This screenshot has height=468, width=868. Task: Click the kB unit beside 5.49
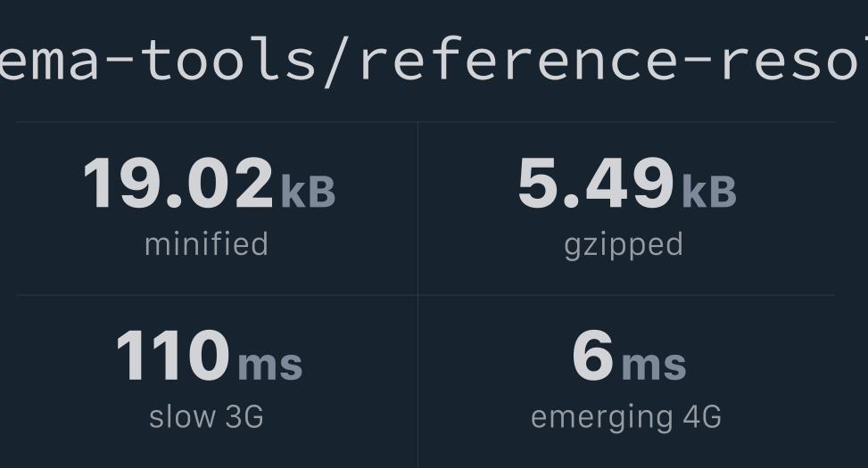point(709,191)
